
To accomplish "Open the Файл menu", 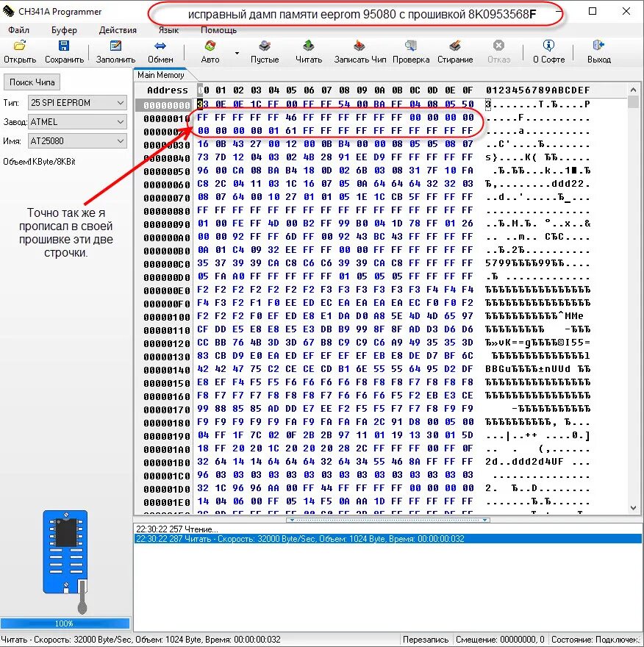I will 18,30.
